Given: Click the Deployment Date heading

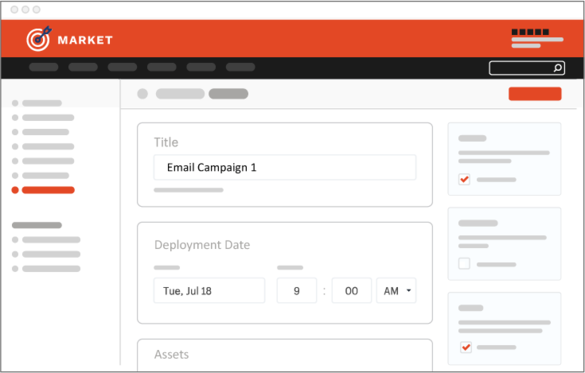Looking at the screenshot, I should click(x=202, y=245).
